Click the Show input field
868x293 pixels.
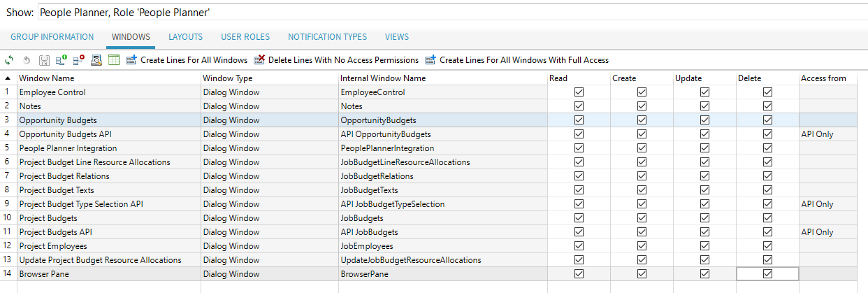pos(447,13)
